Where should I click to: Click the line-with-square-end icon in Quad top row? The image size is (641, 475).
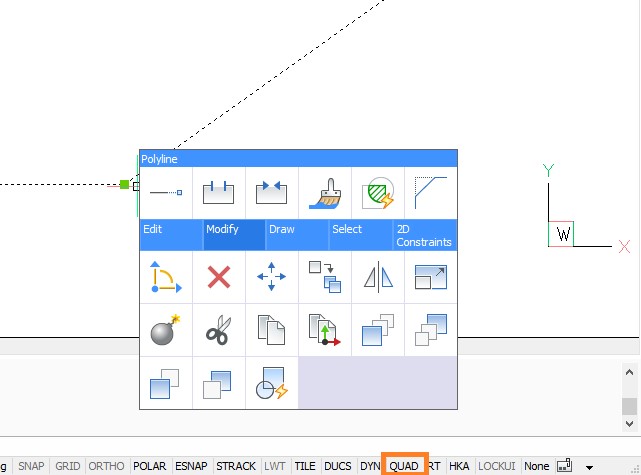click(166, 193)
